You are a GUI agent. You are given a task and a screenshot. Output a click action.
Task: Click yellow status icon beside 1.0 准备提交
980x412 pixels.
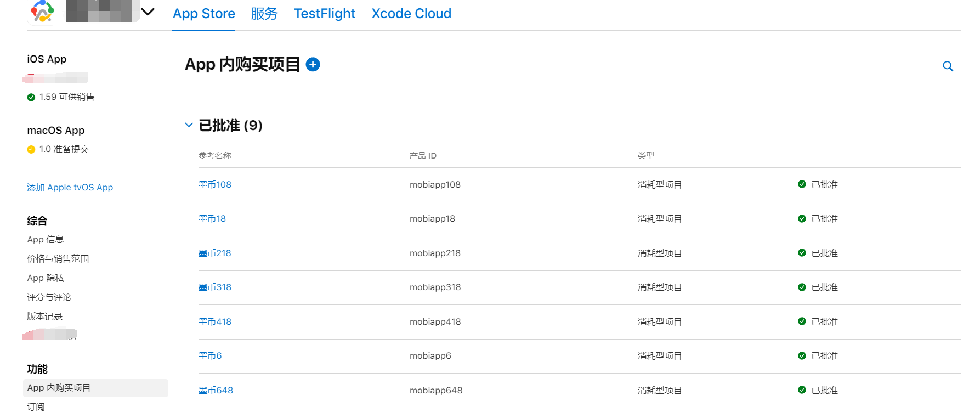coord(31,149)
